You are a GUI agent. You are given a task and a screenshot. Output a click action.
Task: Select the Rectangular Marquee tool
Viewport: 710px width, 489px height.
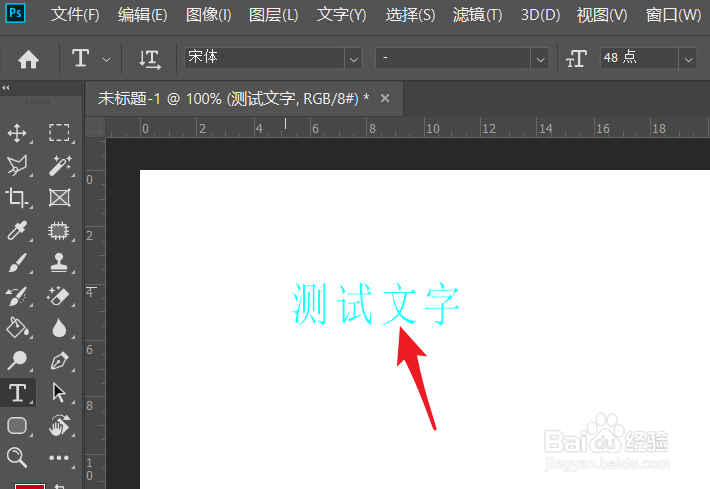tap(59, 133)
